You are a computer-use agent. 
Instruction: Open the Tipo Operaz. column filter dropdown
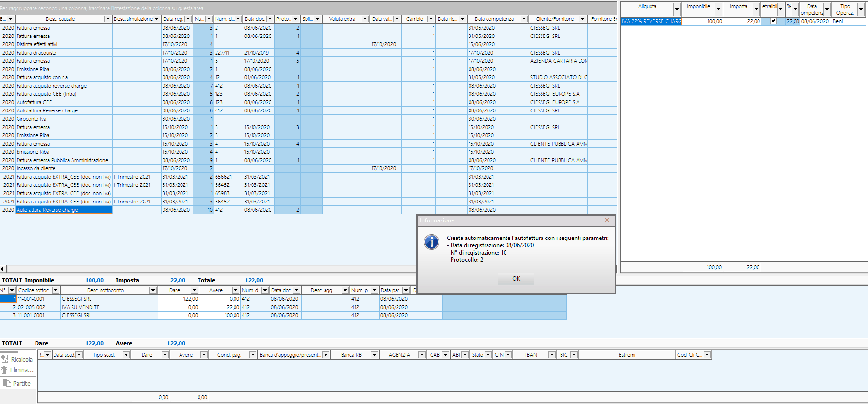point(860,9)
